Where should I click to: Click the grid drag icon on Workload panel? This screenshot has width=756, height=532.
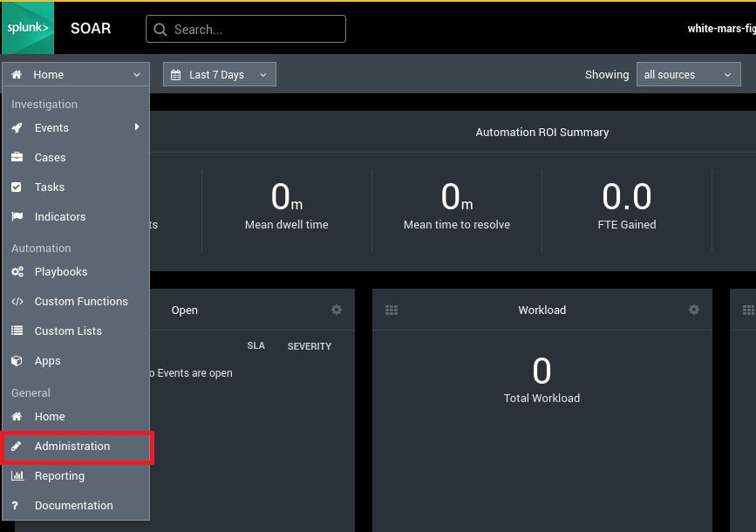[392, 310]
